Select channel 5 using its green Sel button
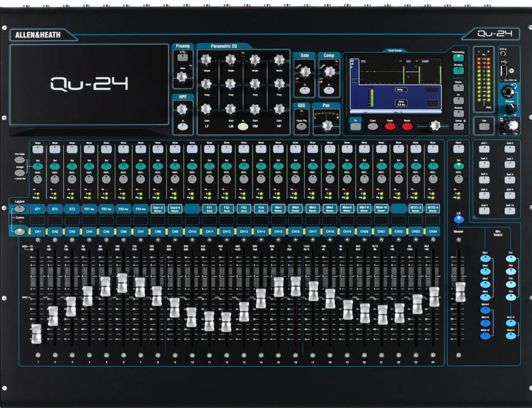This screenshot has height=408, width=532. (x=106, y=166)
